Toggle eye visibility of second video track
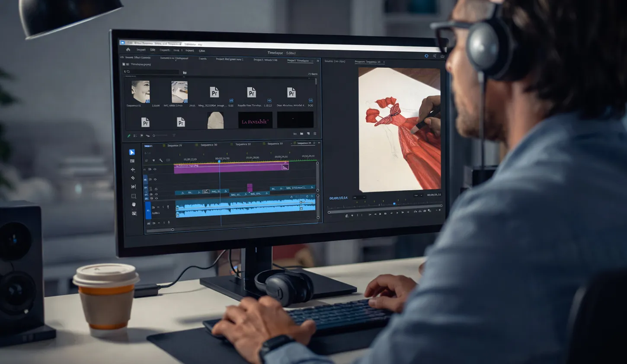Viewport: 627px width, 364px height. point(155,179)
